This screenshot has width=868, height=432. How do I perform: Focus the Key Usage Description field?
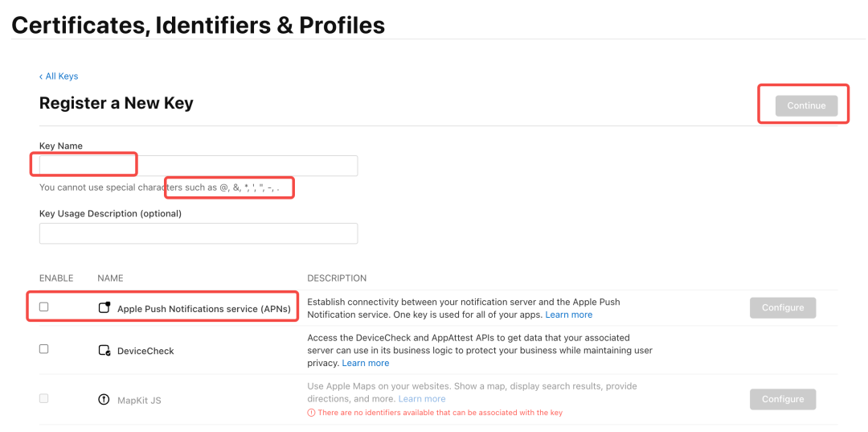pos(199,233)
